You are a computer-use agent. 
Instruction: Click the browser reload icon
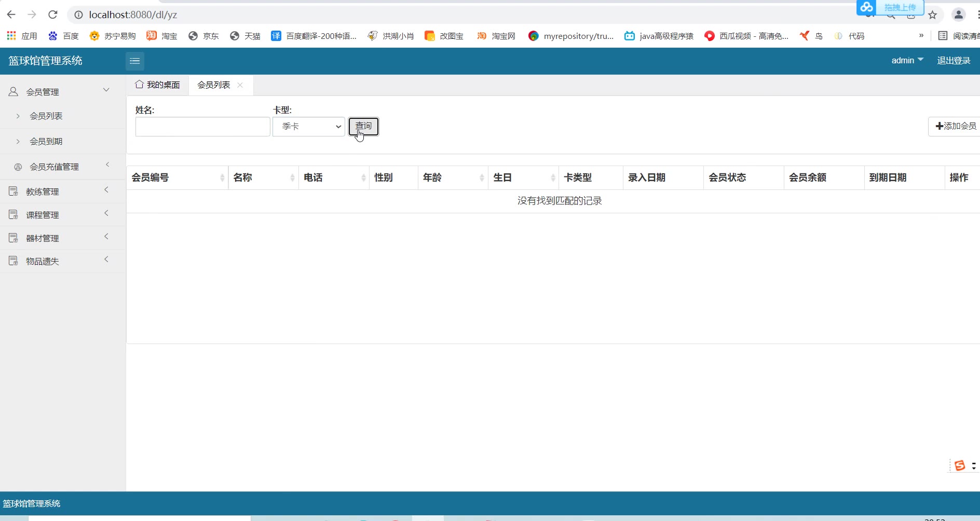(x=52, y=15)
